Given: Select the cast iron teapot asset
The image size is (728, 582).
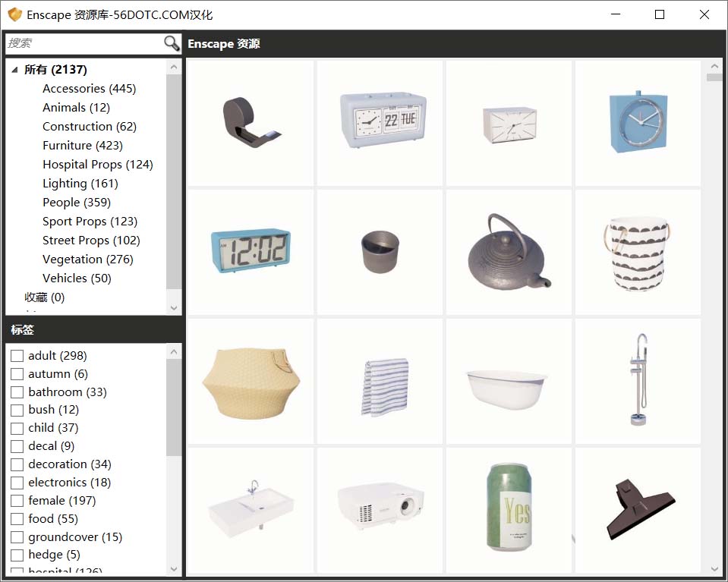Looking at the screenshot, I should coord(509,251).
